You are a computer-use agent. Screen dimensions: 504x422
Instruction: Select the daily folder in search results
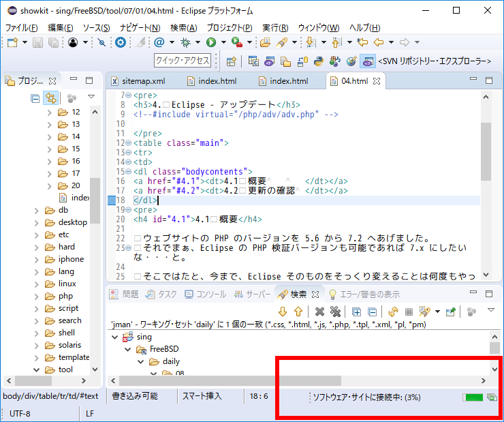coord(164,361)
